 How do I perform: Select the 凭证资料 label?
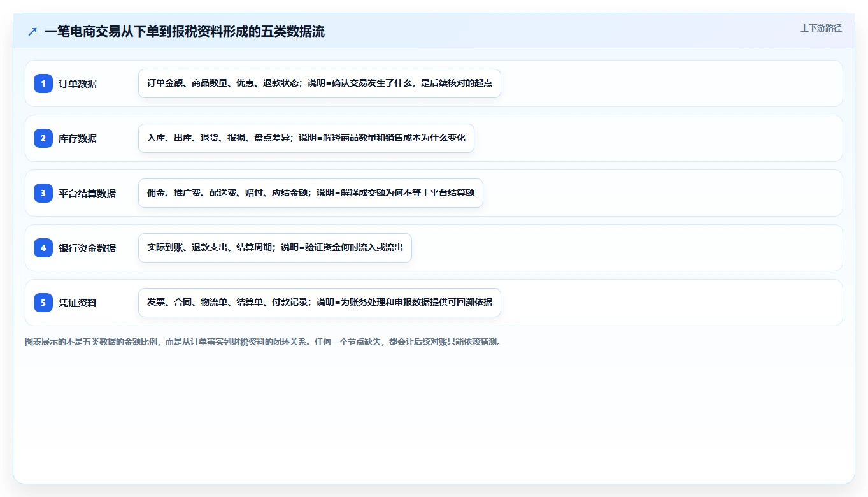coord(78,303)
